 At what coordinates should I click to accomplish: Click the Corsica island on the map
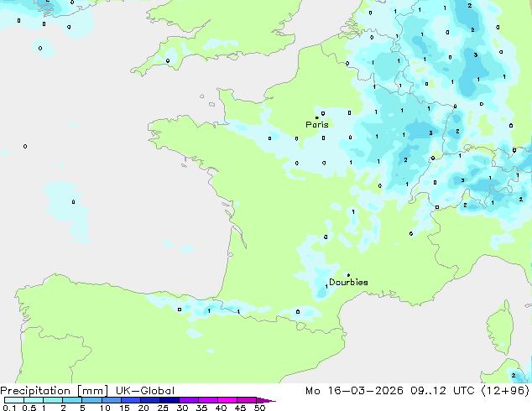[502, 327]
